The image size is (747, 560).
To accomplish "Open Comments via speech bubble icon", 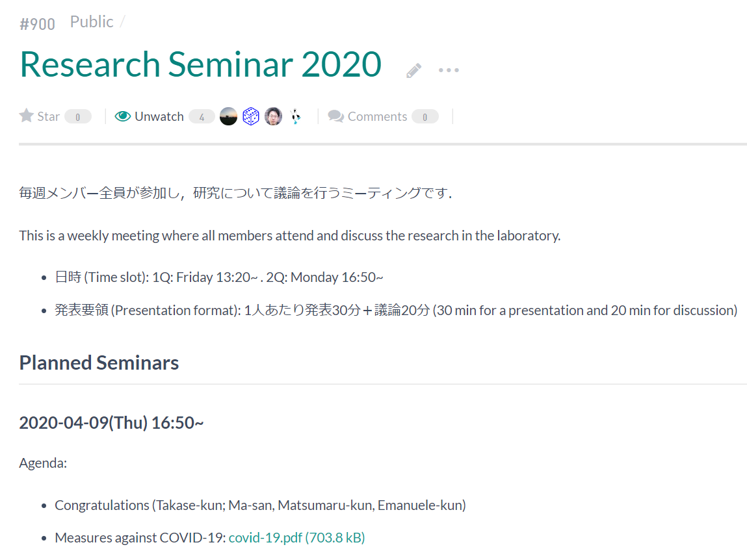I will (x=336, y=116).
